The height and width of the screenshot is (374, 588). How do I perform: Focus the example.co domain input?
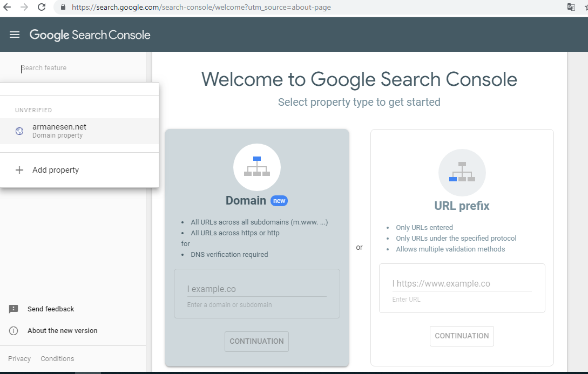click(x=257, y=289)
